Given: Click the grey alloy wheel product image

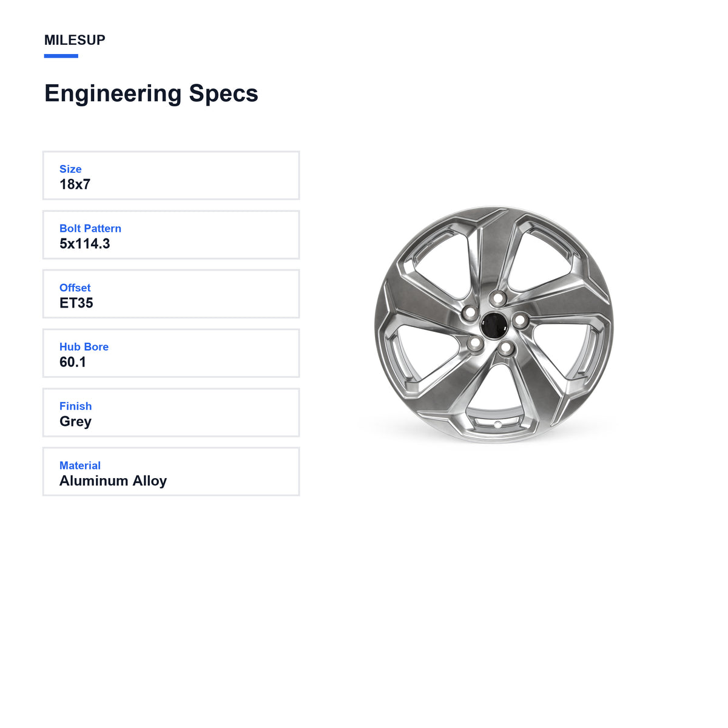Looking at the screenshot, I should 494,325.
